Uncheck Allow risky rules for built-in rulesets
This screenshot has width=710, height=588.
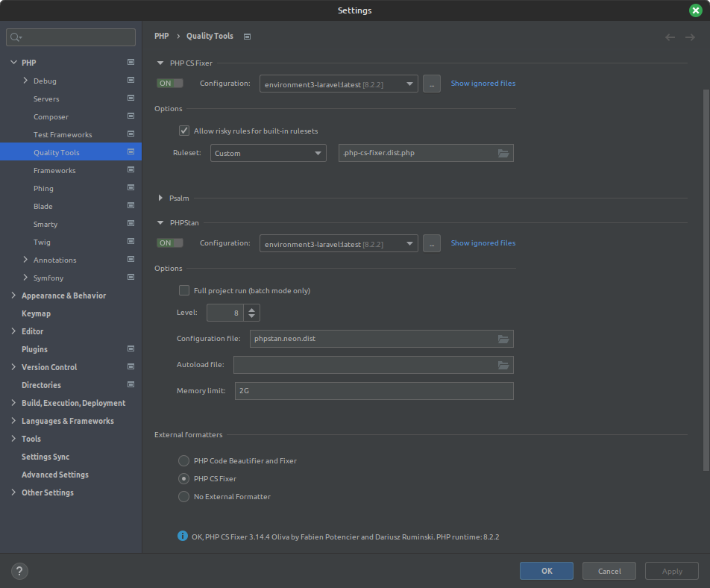click(183, 131)
